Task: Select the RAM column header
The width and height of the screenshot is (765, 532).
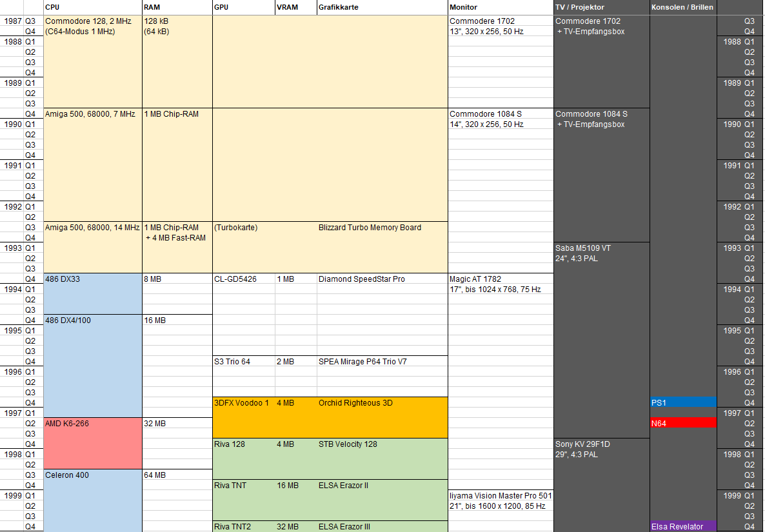Action: (x=177, y=7)
